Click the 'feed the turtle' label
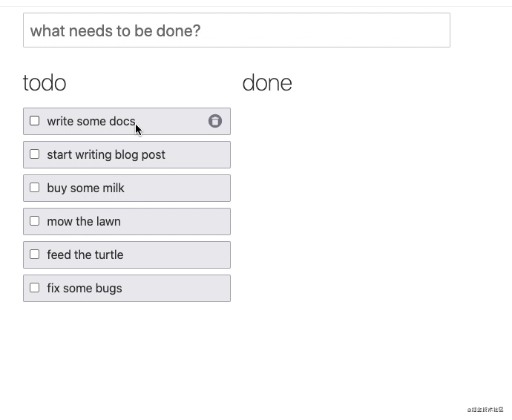 (85, 255)
